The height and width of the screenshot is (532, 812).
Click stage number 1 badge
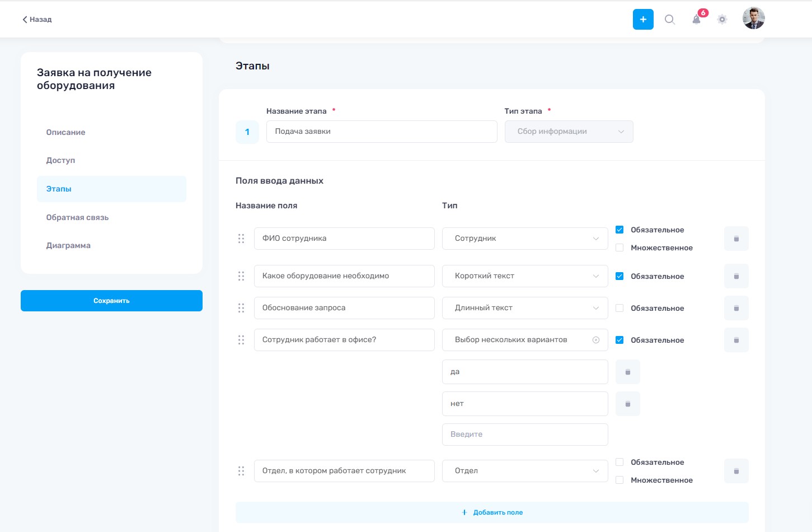(247, 132)
